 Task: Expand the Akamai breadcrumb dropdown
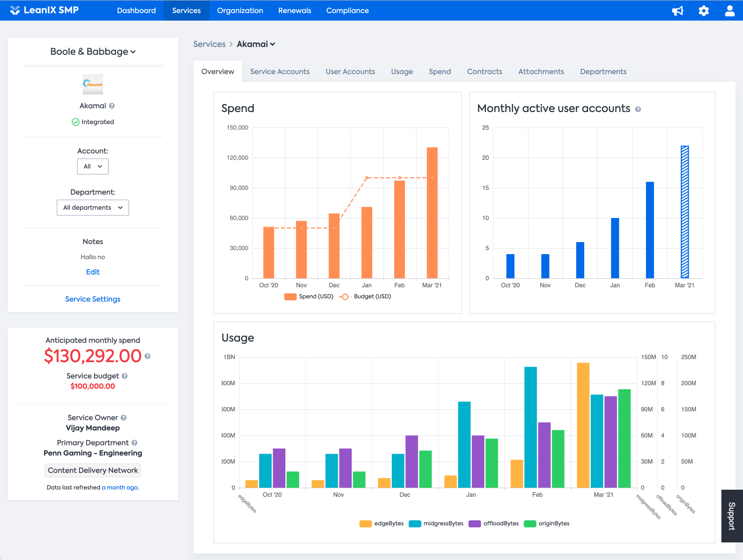[x=256, y=44]
